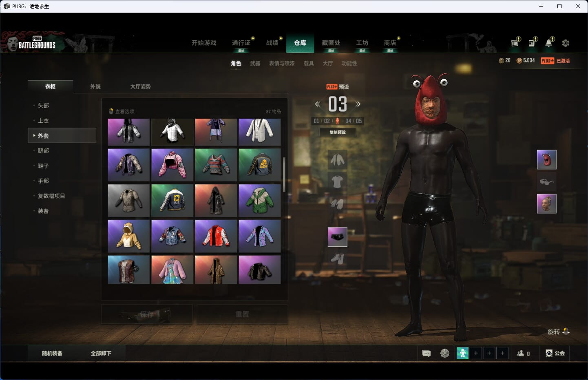
Task: Select preset 02
Action: click(x=327, y=121)
